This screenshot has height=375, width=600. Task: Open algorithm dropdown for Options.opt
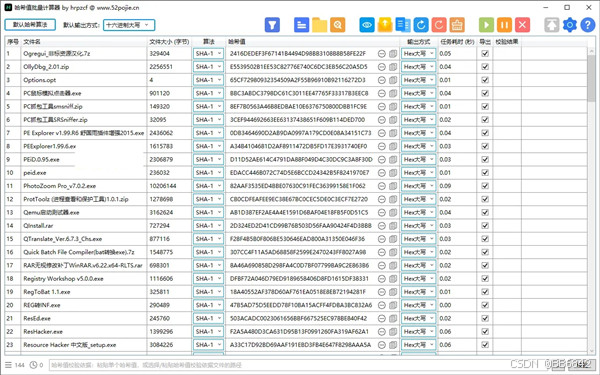point(208,80)
